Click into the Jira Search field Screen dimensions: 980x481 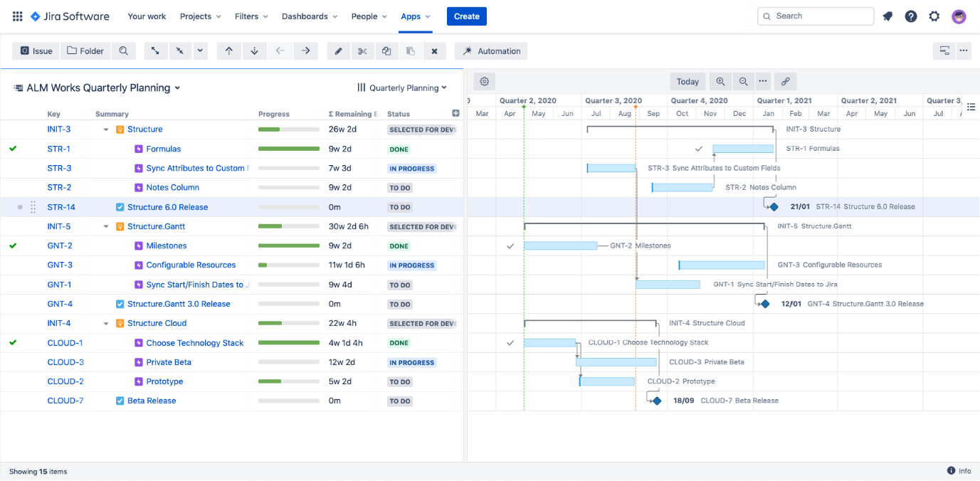coord(816,16)
